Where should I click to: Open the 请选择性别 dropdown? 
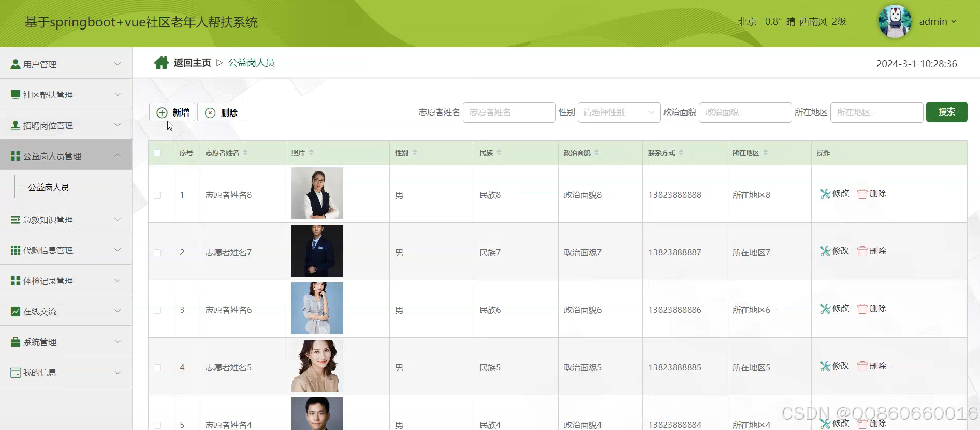coord(619,112)
